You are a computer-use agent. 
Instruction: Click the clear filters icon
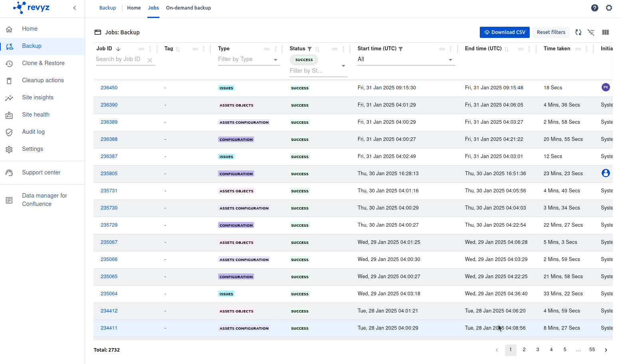(x=591, y=32)
